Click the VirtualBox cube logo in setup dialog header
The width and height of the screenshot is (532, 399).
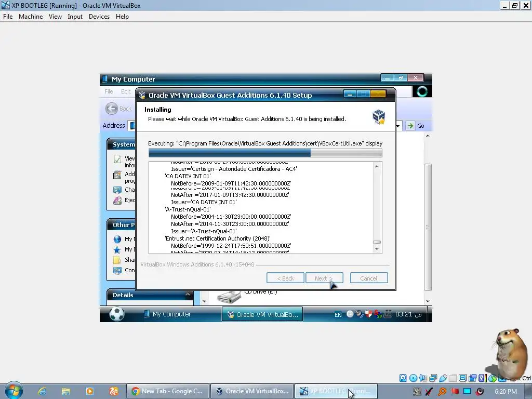coord(379,117)
